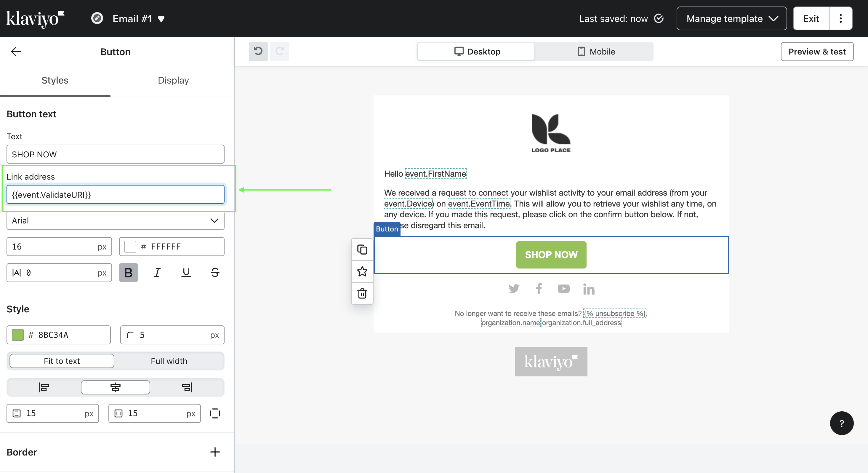
Task: Click the back arrow in Button panel
Action: click(16, 52)
